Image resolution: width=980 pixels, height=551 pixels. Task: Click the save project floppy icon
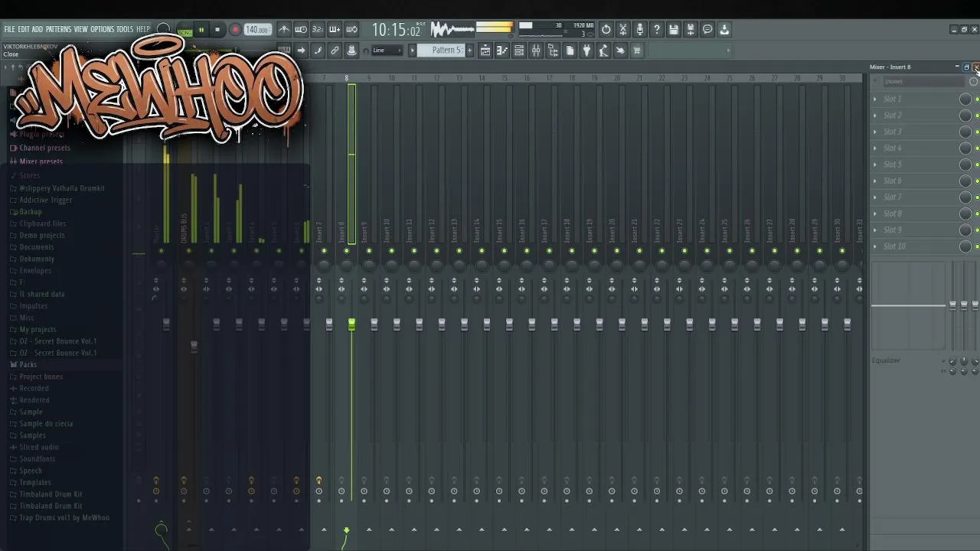tap(674, 30)
